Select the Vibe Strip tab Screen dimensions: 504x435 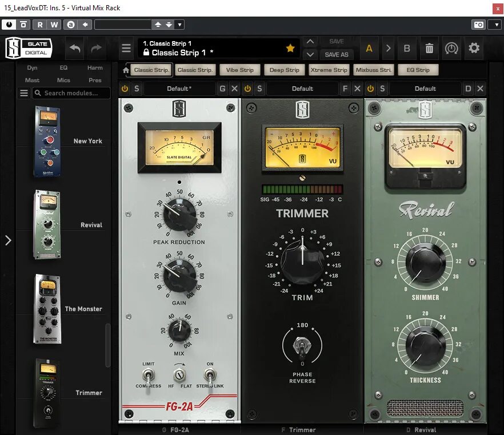point(240,70)
